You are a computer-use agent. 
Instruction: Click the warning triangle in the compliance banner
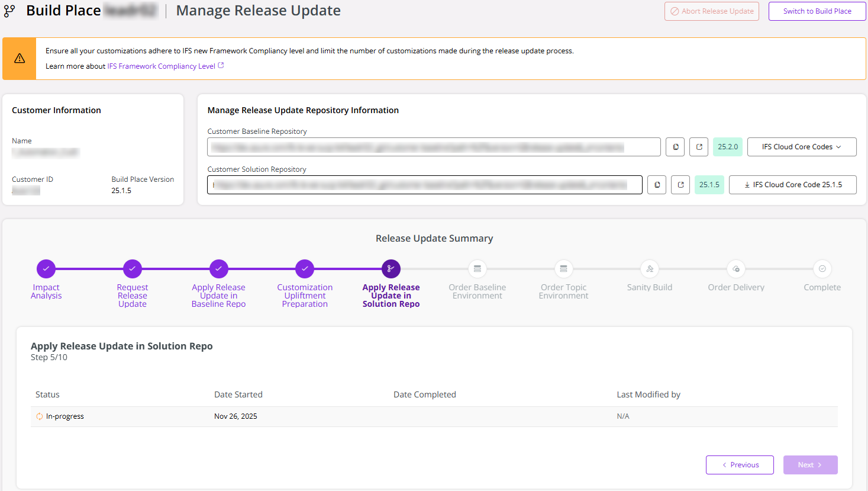coord(18,59)
